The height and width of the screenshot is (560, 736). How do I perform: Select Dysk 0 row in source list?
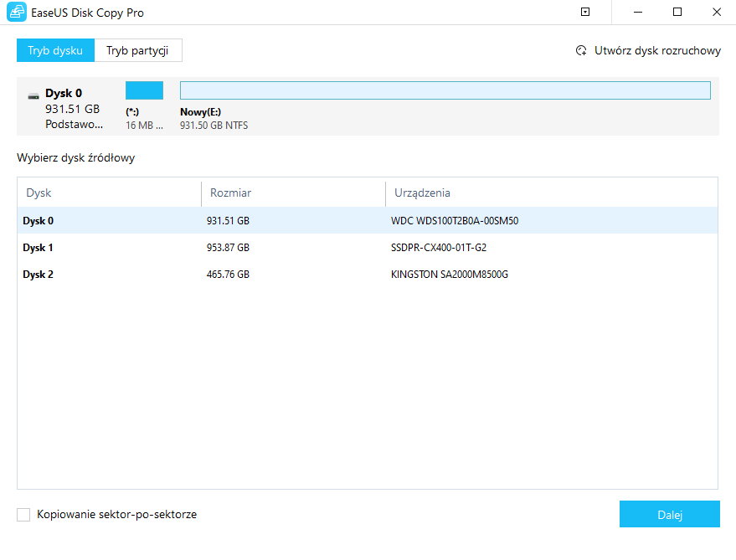pyautogui.click(x=367, y=221)
